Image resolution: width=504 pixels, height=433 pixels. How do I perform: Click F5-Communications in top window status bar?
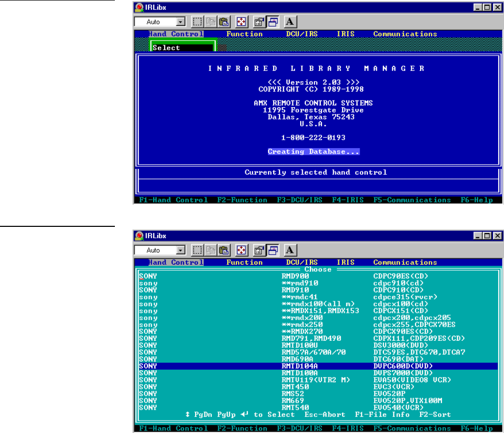tap(412, 200)
